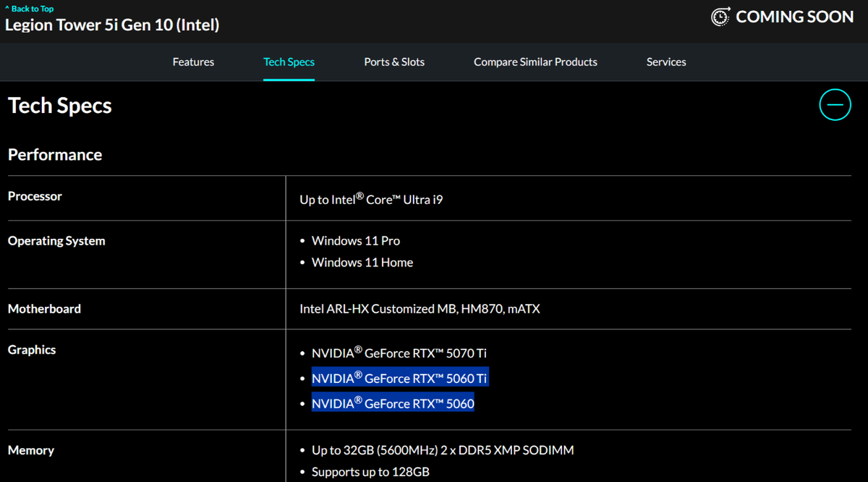Click the GeForce RTX 5070 Ti entry
Image resolution: width=868 pixels, height=482 pixels.
click(399, 352)
